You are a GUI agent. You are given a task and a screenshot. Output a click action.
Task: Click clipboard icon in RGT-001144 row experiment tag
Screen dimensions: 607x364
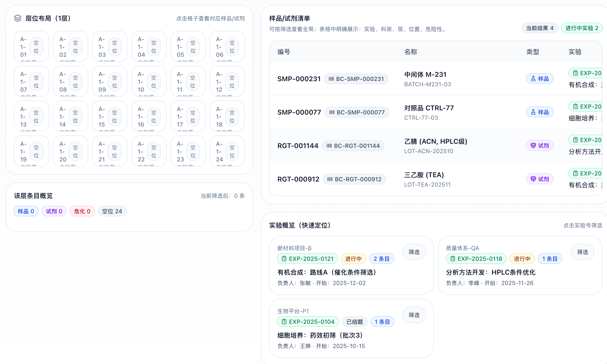pyautogui.click(x=575, y=140)
